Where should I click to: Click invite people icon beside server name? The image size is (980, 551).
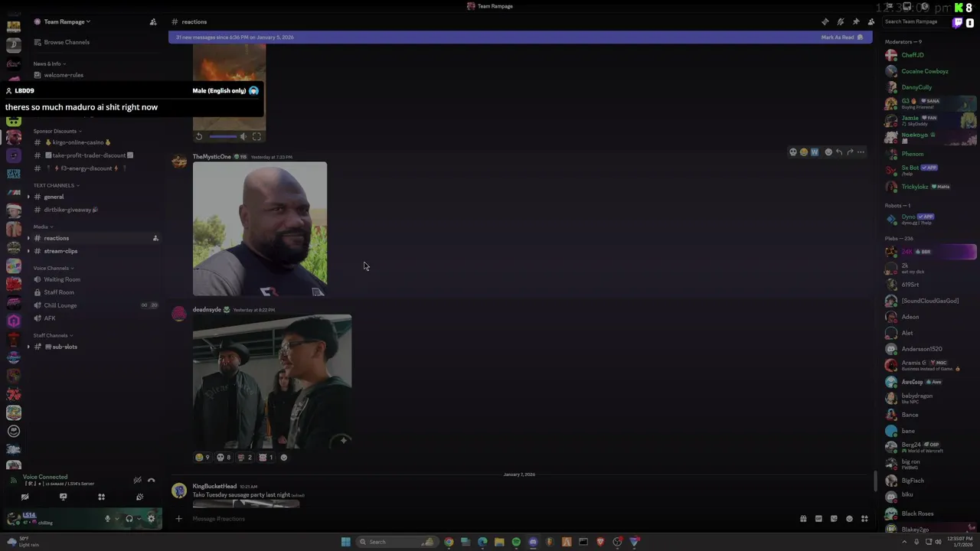153,21
